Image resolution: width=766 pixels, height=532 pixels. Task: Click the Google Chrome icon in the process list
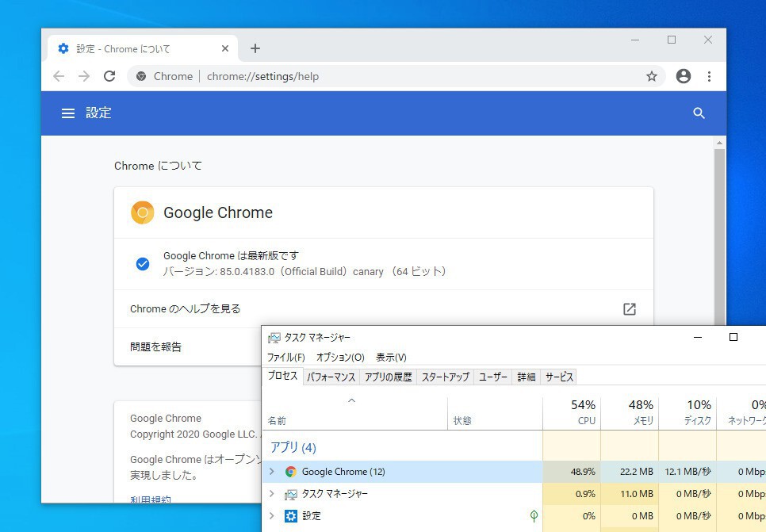291,472
